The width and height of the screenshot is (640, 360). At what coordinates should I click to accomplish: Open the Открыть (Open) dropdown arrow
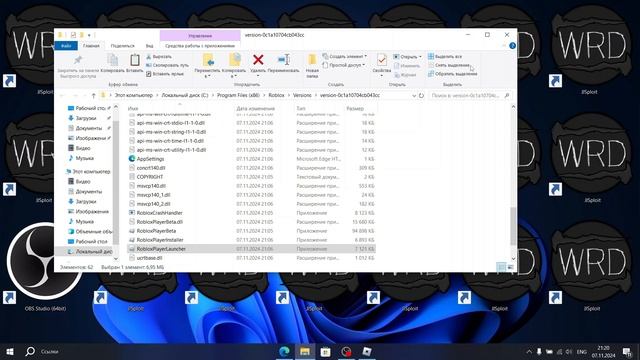(420, 57)
